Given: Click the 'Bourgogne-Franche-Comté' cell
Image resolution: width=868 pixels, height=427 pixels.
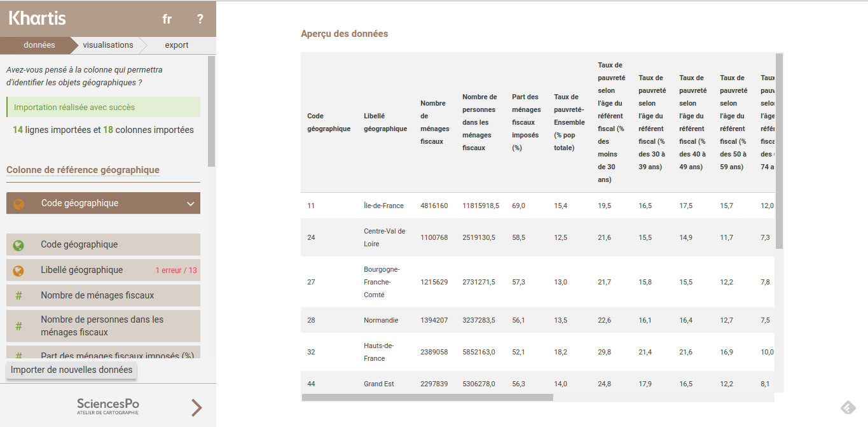Looking at the screenshot, I should 382,282.
